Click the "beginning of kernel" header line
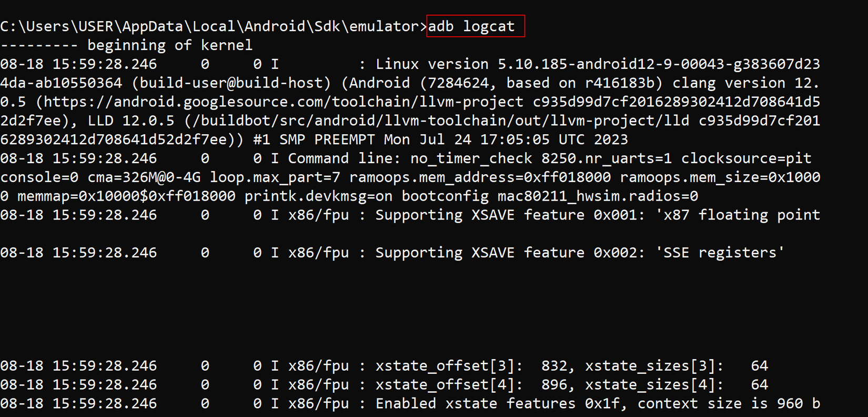 pyautogui.click(x=169, y=45)
